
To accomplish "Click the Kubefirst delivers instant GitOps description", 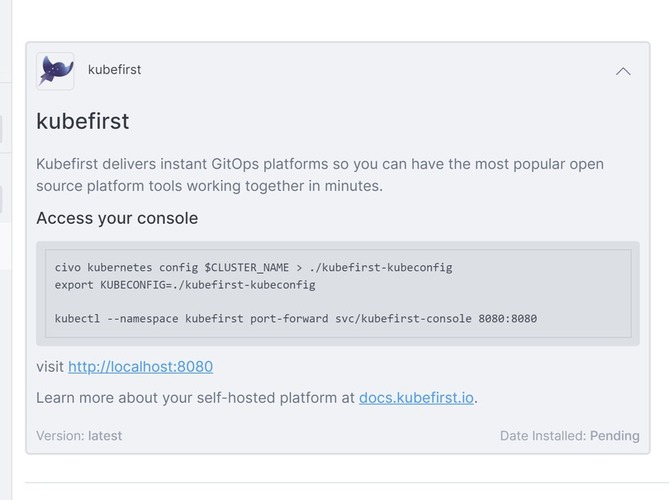I will (x=320, y=175).
